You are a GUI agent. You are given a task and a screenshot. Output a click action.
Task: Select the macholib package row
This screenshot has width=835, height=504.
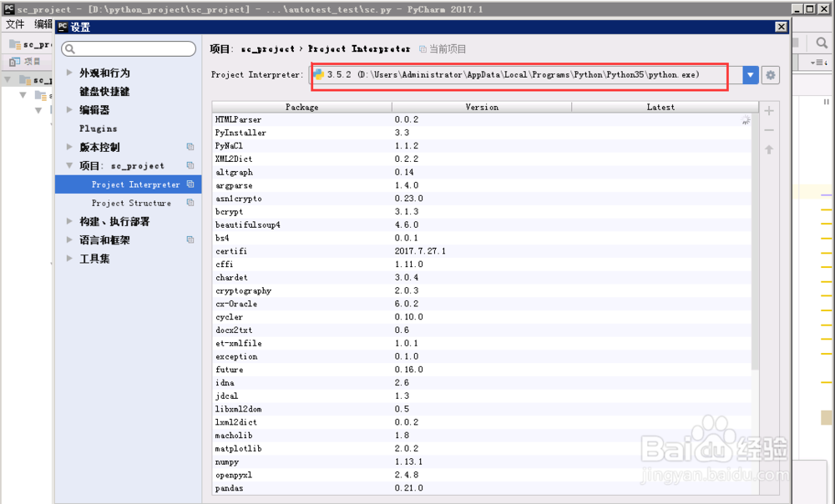(482, 436)
